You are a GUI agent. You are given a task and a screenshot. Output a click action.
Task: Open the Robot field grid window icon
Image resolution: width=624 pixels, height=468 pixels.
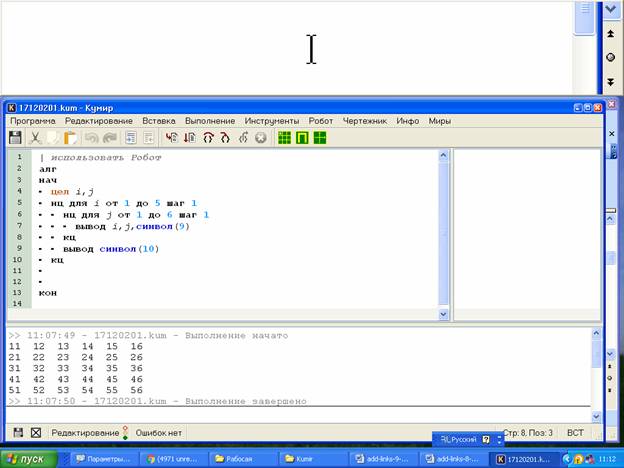click(x=284, y=138)
